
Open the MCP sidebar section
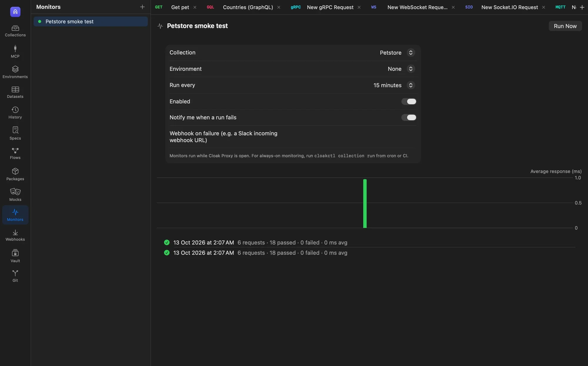point(15,52)
